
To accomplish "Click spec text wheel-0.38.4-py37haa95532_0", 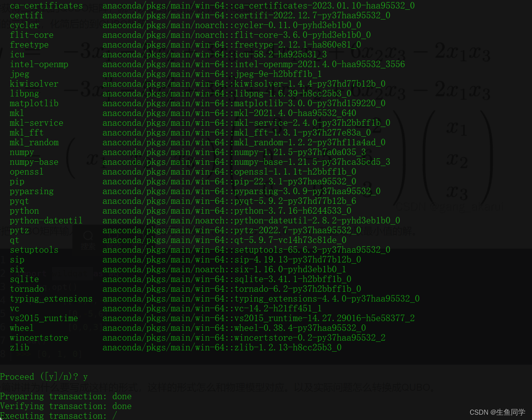I will click(x=300, y=328).
